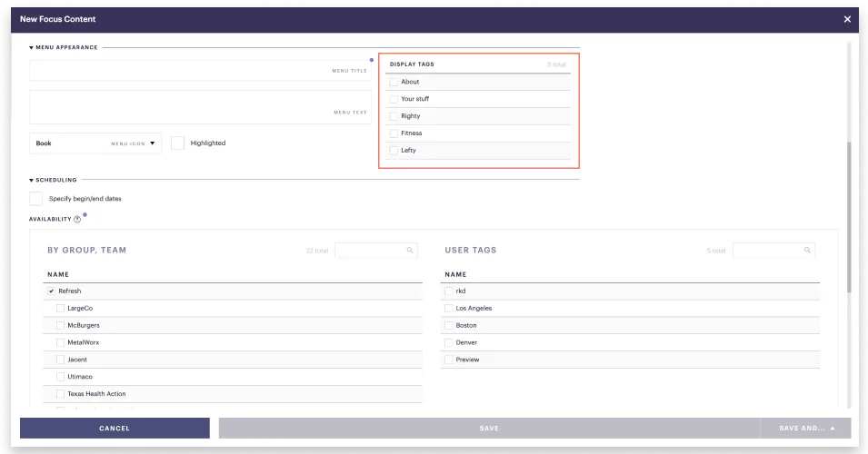
Task: Click into the Menu Title field
Action: (x=200, y=70)
